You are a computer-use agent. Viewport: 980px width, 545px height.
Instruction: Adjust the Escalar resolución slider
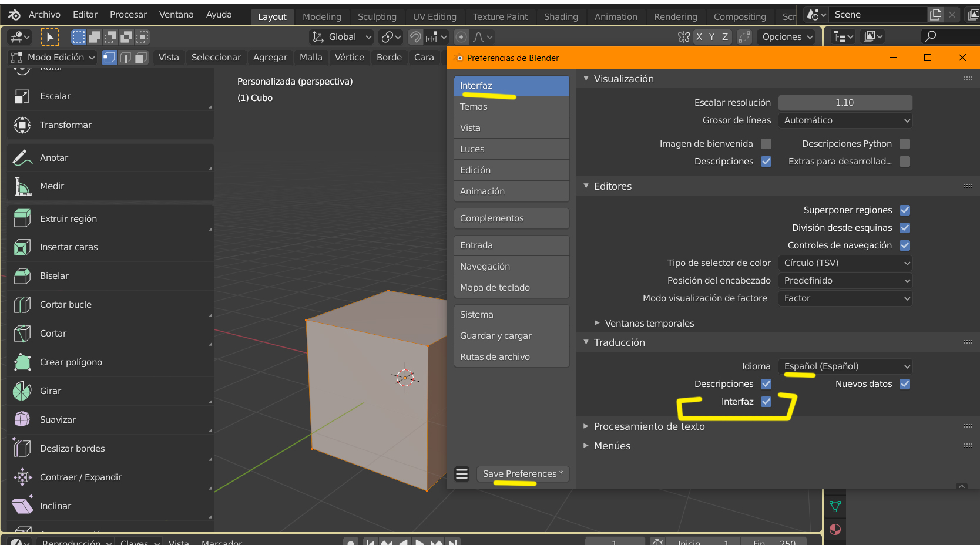845,103
